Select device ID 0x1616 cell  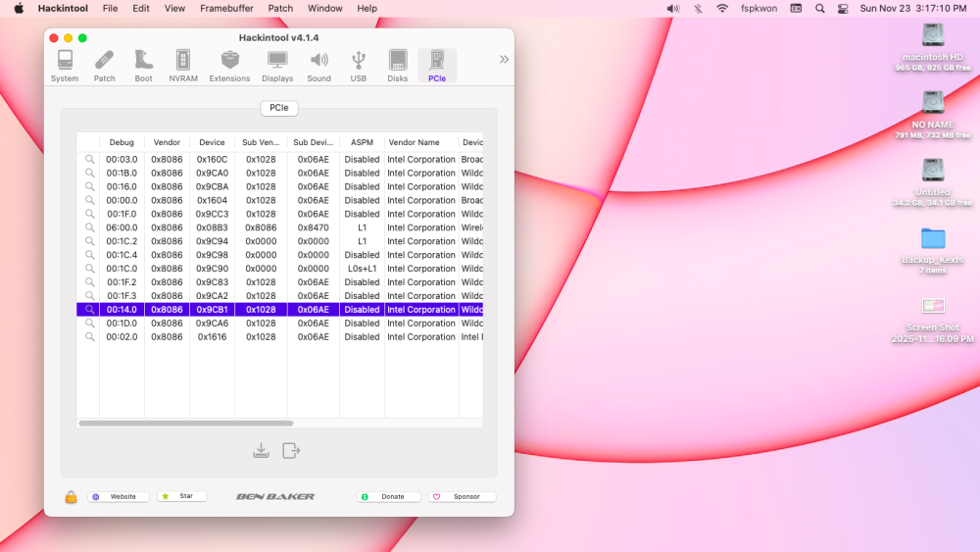coord(212,337)
